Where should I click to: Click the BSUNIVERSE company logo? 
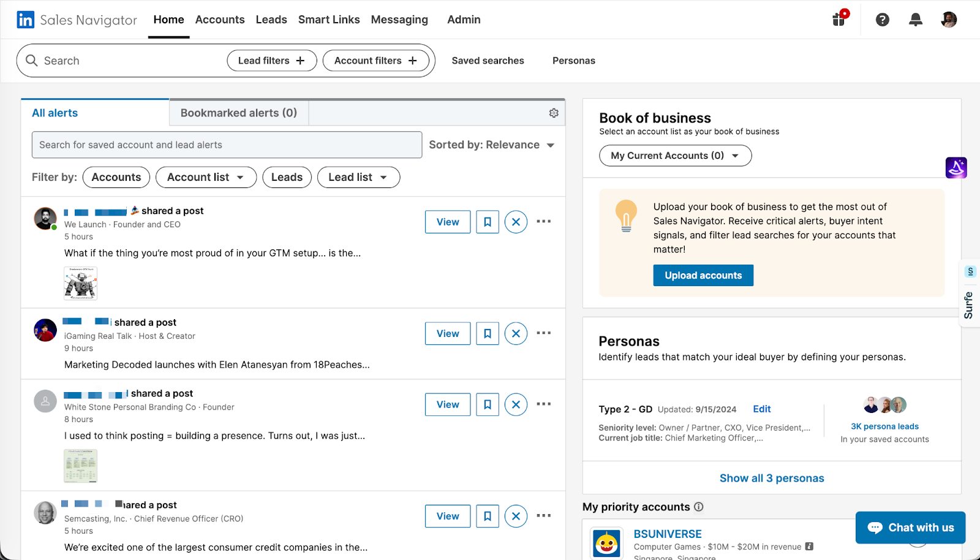[606, 543]
